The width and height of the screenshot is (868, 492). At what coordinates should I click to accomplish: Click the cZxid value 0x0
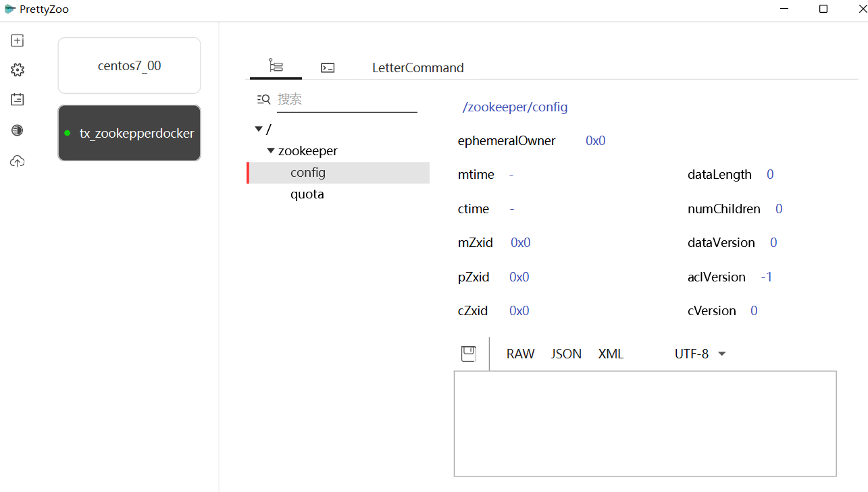(x=519, y=310)
